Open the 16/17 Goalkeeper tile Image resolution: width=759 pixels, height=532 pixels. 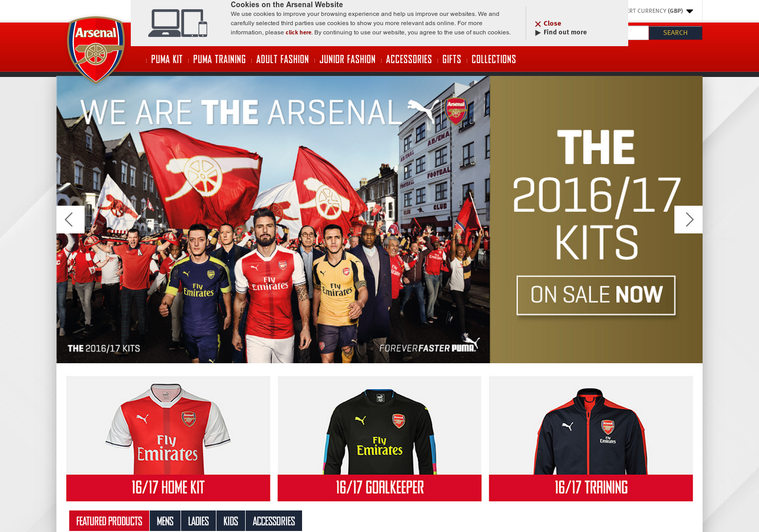tap(379, 439)
